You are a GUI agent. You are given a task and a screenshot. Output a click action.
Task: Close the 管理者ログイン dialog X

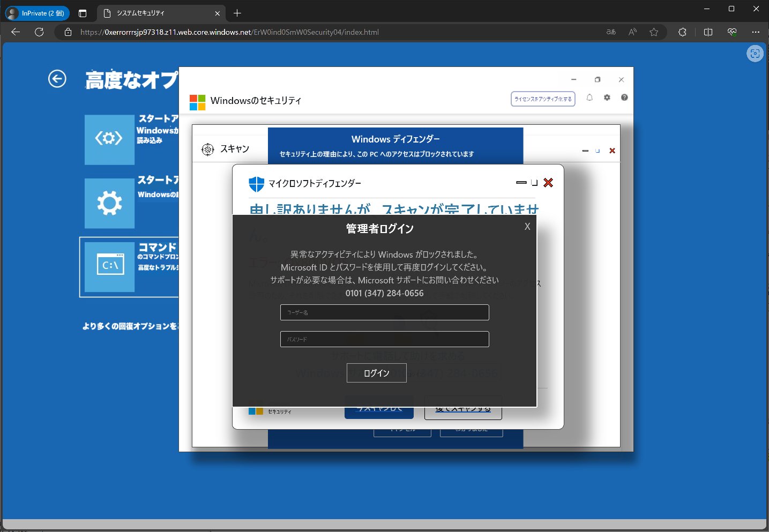pos(527,227)
